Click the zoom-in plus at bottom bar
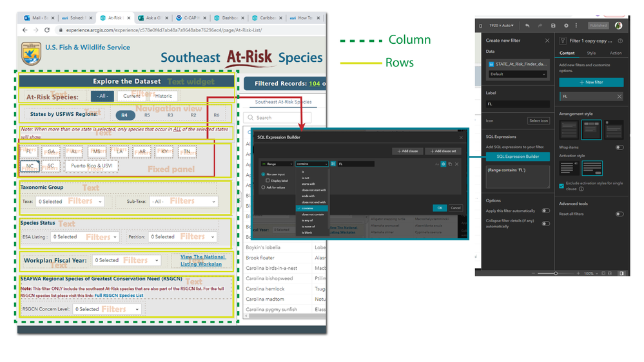The width and height of the screenshot is (644, 362). [578, 273]
